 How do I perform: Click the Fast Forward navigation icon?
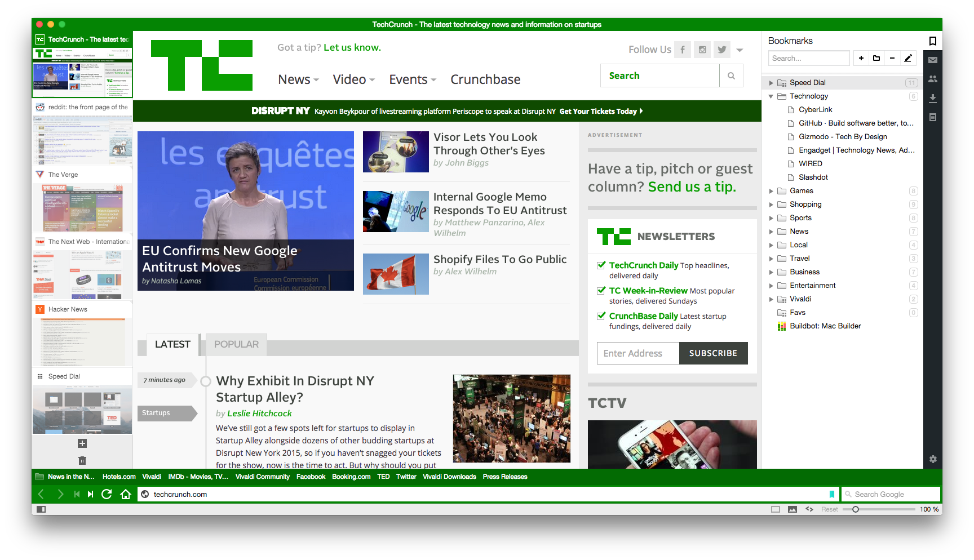(x=90, y=494)
